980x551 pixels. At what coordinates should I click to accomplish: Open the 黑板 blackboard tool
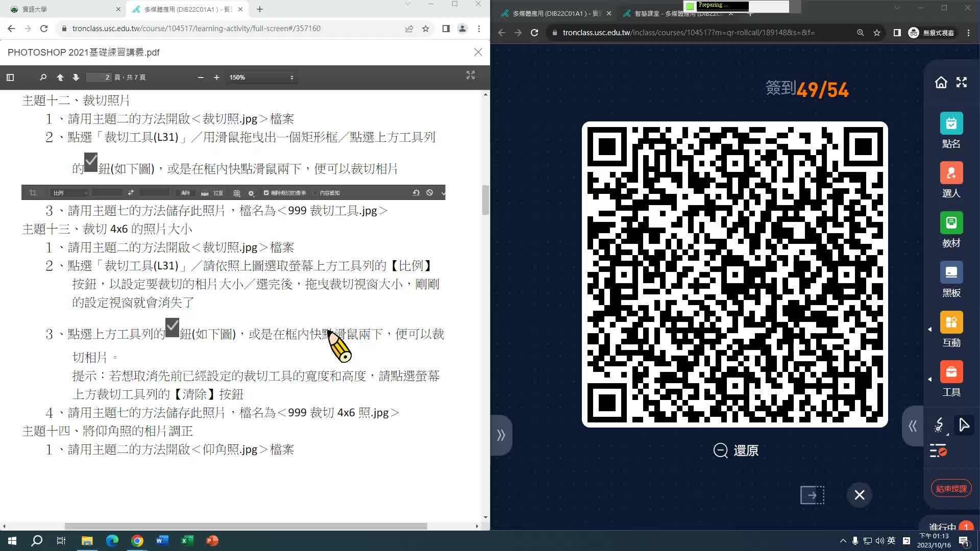(x=951, y=280)
